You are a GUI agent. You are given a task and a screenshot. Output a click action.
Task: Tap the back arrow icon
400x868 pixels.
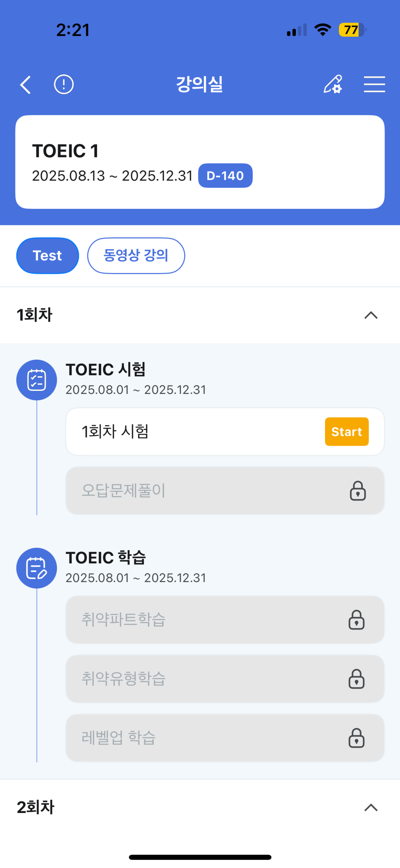coord(26,84)
